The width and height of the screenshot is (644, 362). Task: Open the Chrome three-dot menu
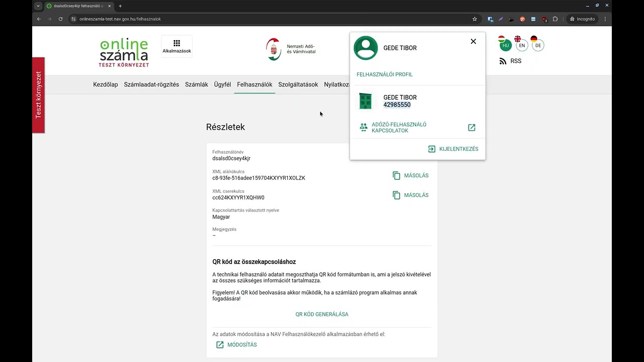tap(605, 19)
